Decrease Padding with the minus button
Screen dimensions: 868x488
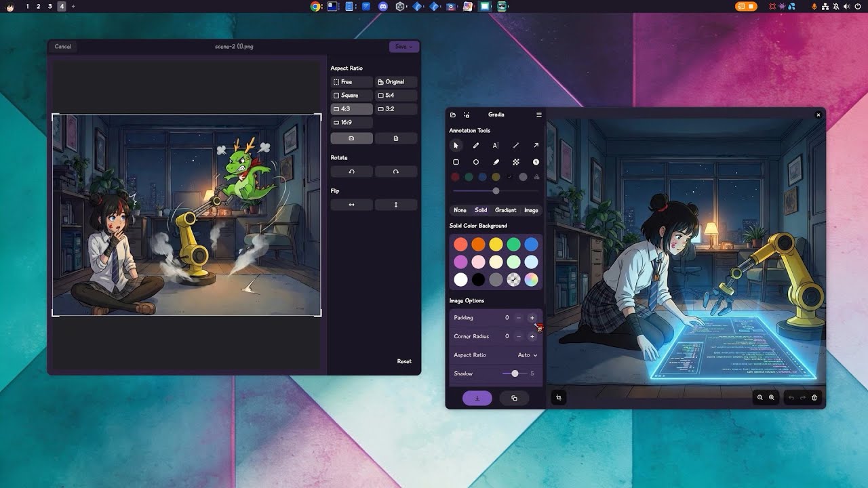click(519, 318)
